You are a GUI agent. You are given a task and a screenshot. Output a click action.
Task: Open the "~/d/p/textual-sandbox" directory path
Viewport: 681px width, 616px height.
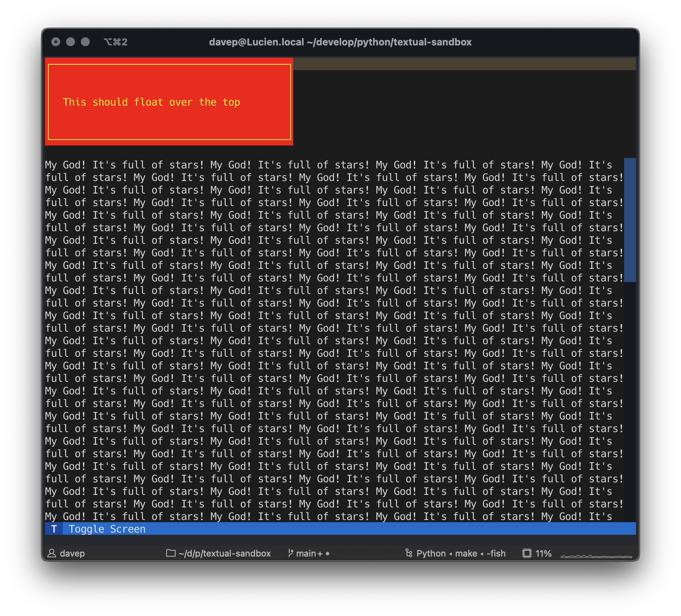pyautogui.click(x=225, y=553)
